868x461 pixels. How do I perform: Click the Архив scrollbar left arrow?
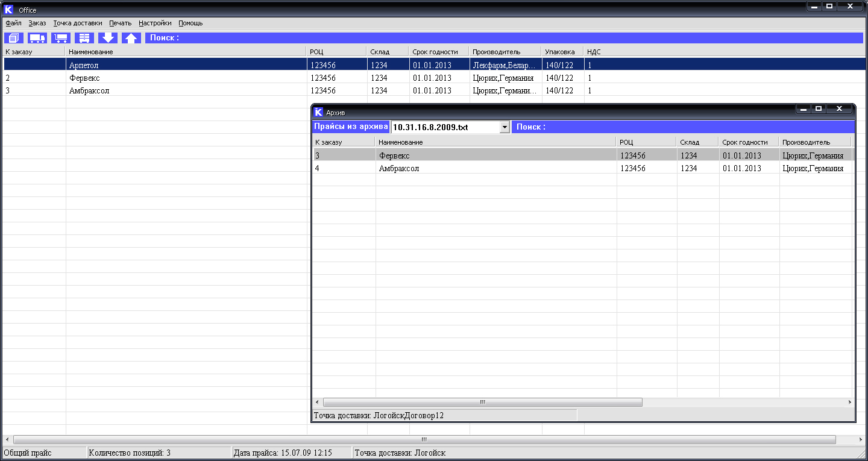tap(317, 402)
